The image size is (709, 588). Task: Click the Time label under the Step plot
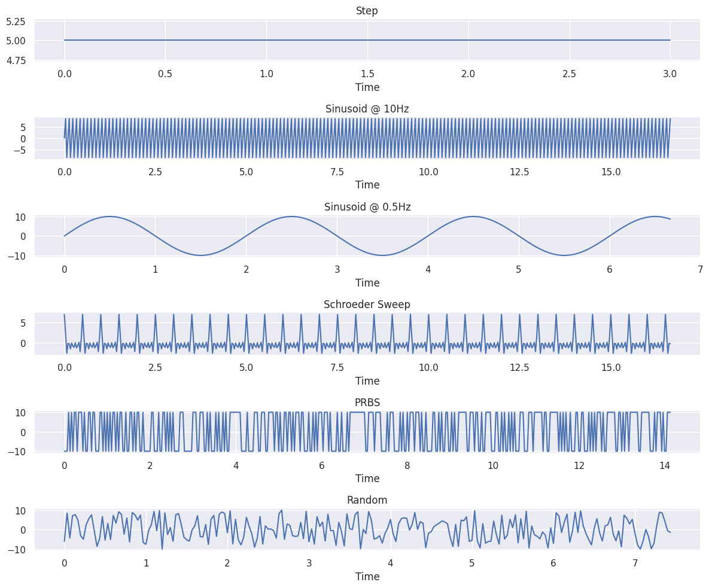pyautogui.click(x=367, y=87)
